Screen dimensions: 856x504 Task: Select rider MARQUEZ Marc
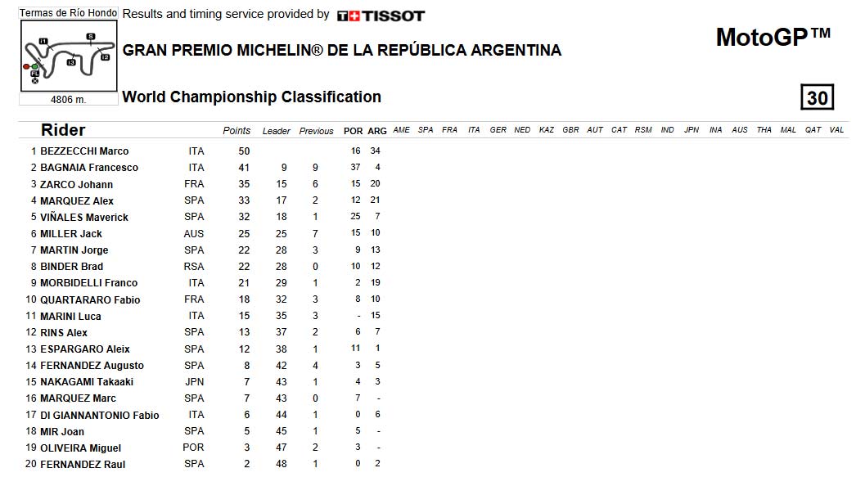coord(78,398)
